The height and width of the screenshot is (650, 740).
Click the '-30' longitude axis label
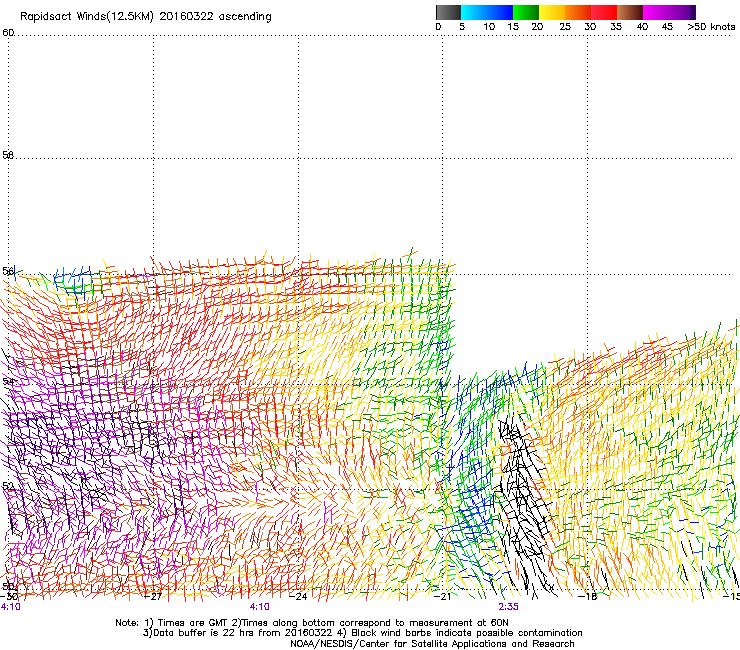point(9,597)
